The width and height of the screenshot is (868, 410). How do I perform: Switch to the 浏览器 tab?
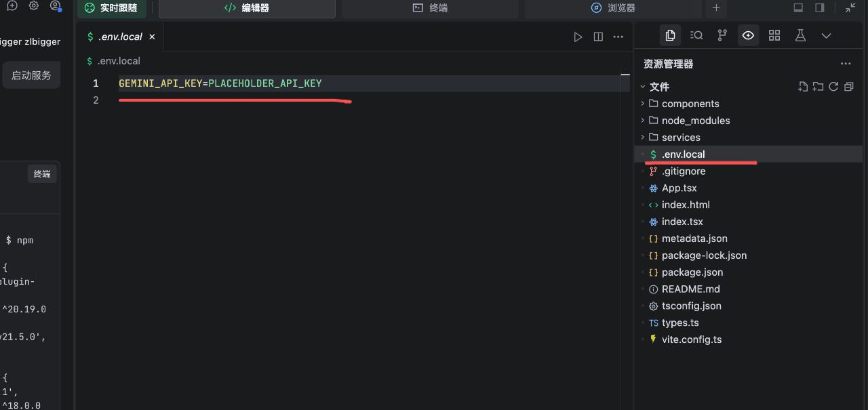point(612,9)
